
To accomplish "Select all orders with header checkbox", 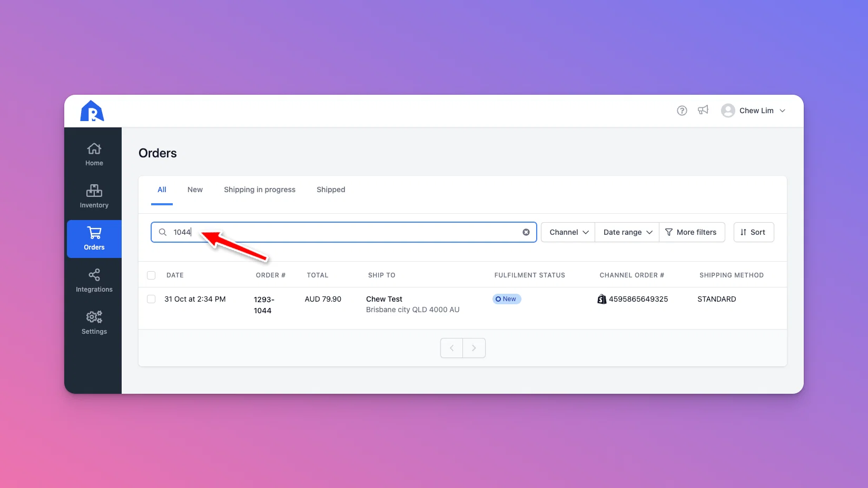I will pos(151,275).
